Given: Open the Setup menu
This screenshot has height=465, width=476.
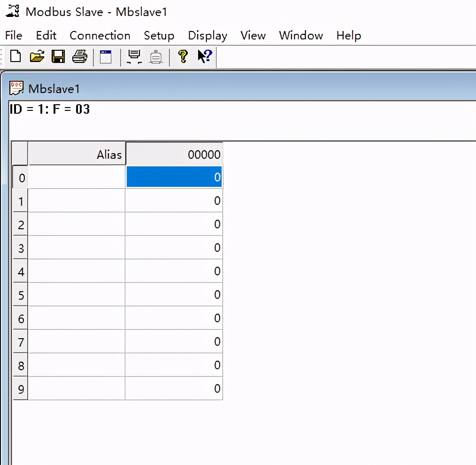Looking at the screenshot, I should click(x=159, y=36).
